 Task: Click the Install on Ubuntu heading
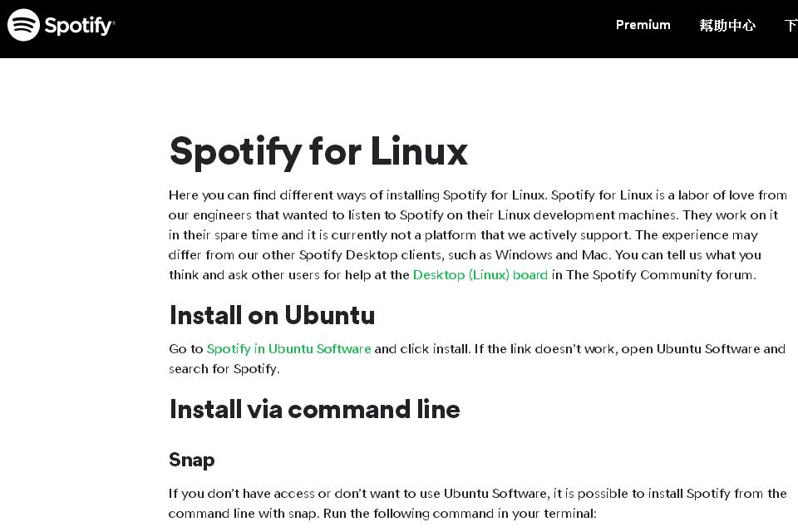273,315
